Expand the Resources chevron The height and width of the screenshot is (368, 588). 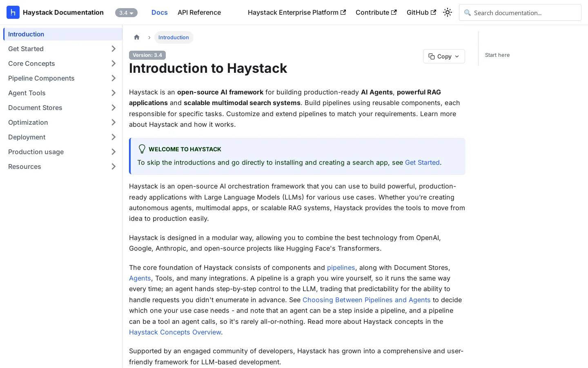(114, 166)
